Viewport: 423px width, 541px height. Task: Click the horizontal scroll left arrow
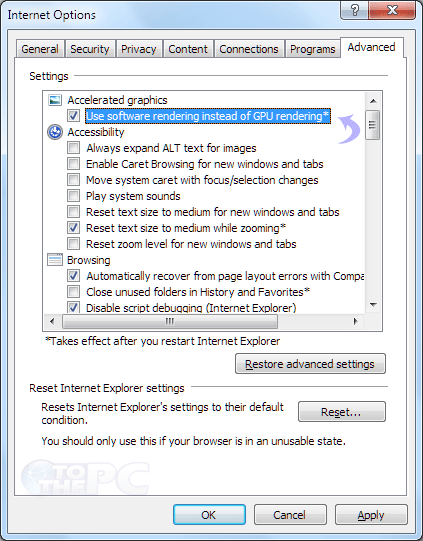(52, 322)
